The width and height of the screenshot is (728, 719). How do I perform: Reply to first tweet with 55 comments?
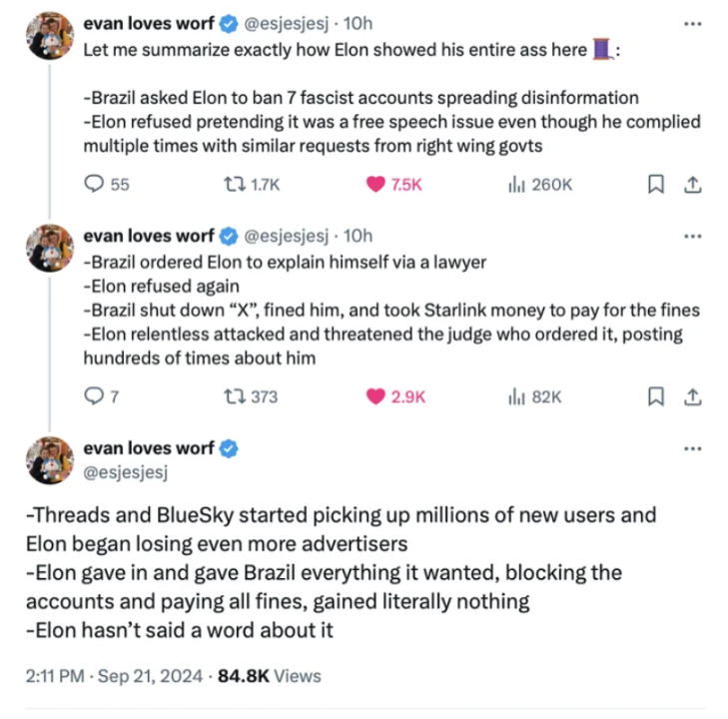click(x=95, y=184)
